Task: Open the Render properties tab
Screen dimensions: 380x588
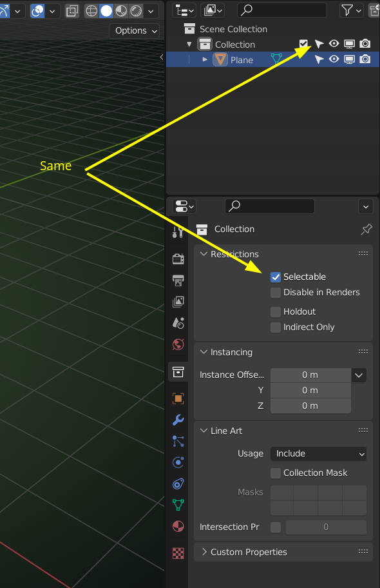Action: pos(178,259)
